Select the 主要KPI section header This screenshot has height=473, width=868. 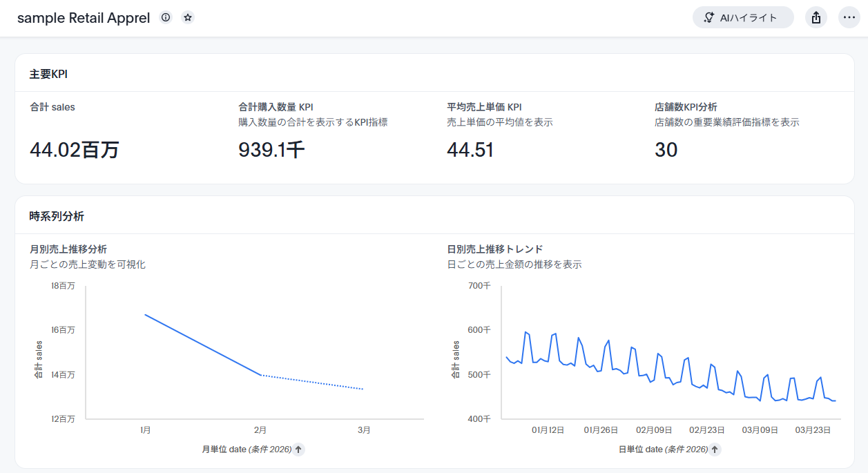coord(48,74)
